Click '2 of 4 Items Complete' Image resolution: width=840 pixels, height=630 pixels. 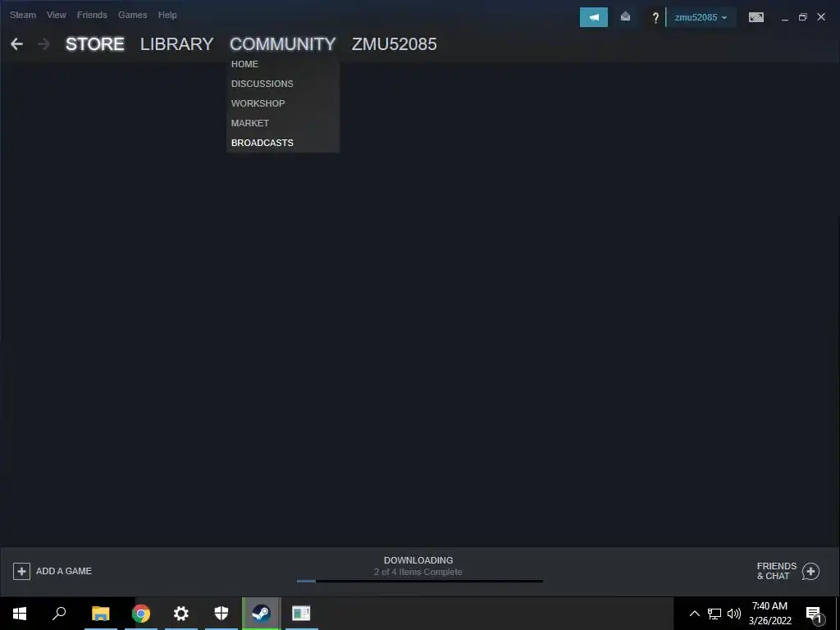418,572
